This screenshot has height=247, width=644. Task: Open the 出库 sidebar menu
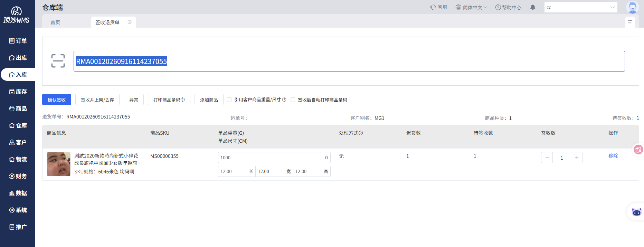pos(18,58)
